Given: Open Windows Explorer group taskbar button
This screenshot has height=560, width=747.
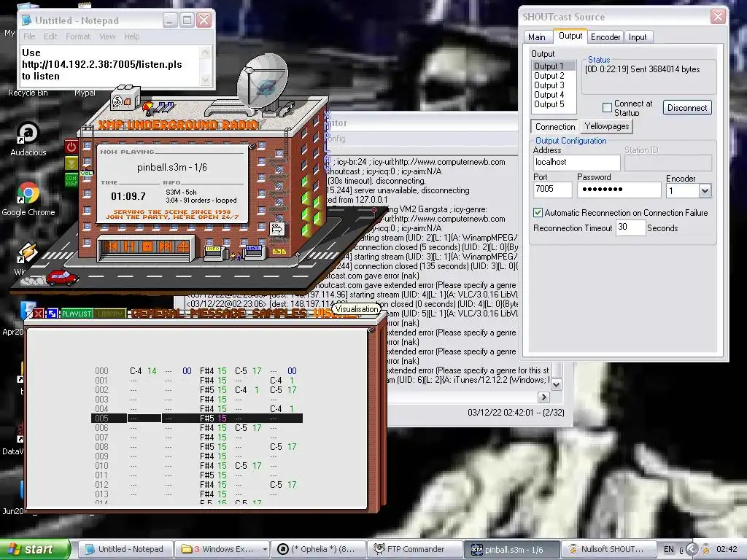Looking at the screenshot, I should click(x=222, y=550).
